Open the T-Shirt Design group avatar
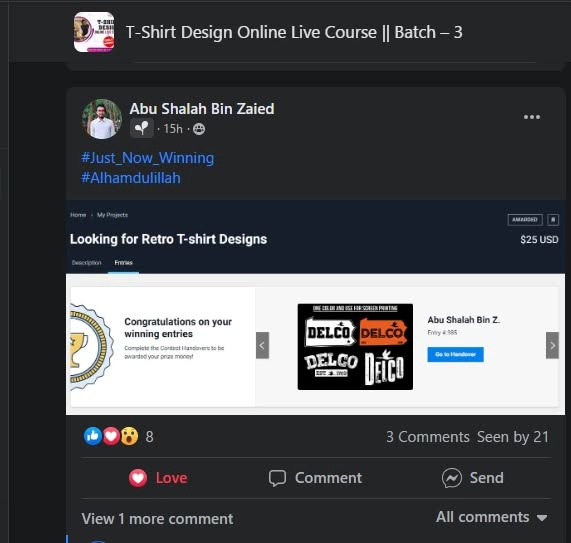 pos(94,32)
